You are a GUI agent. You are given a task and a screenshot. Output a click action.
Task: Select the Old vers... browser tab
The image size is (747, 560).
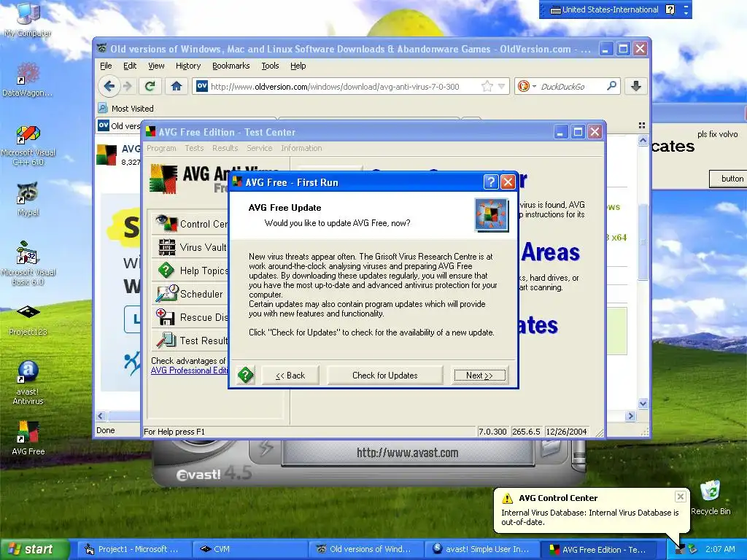[x=119, y=125]
